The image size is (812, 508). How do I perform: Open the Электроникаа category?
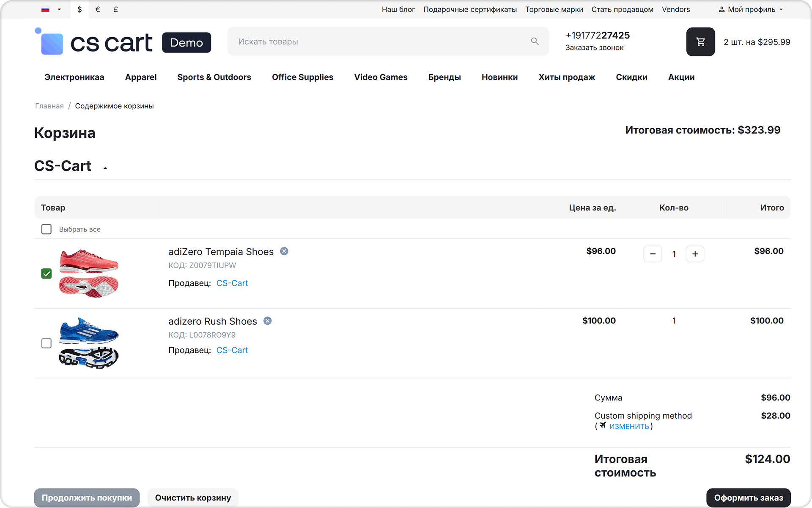coord(74,77)
